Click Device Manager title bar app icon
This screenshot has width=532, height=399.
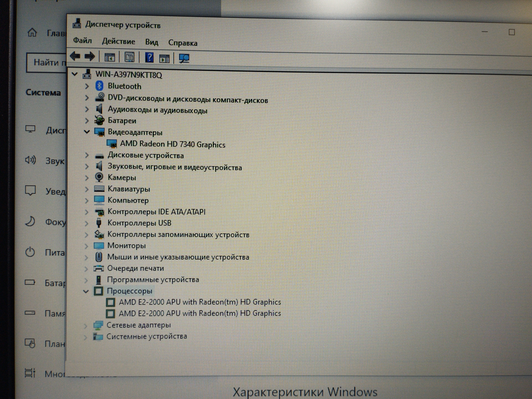click(x=77, y=24)
